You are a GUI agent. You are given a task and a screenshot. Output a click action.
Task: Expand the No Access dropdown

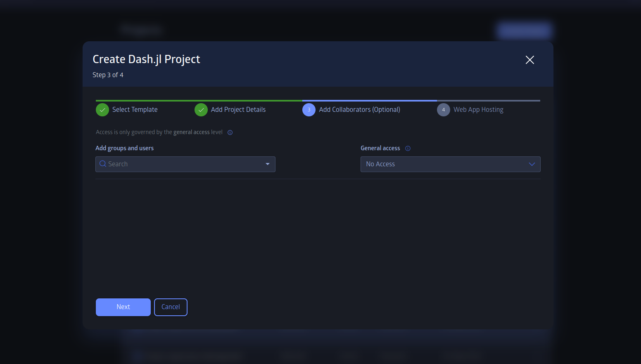tap(450, 164)
